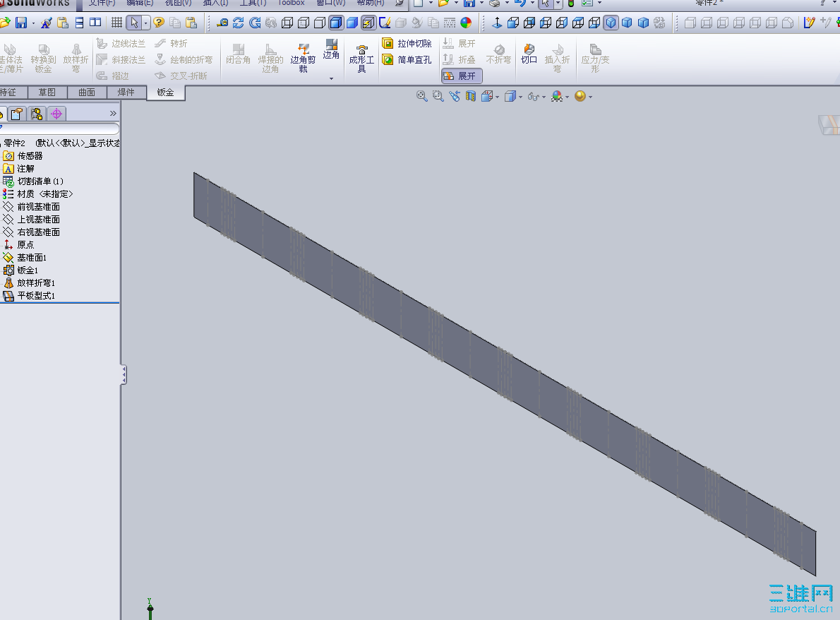Viewport: 840px width, 620px height.
Task: Click the traffic light Rebuild icon
Action: point(571,4)
